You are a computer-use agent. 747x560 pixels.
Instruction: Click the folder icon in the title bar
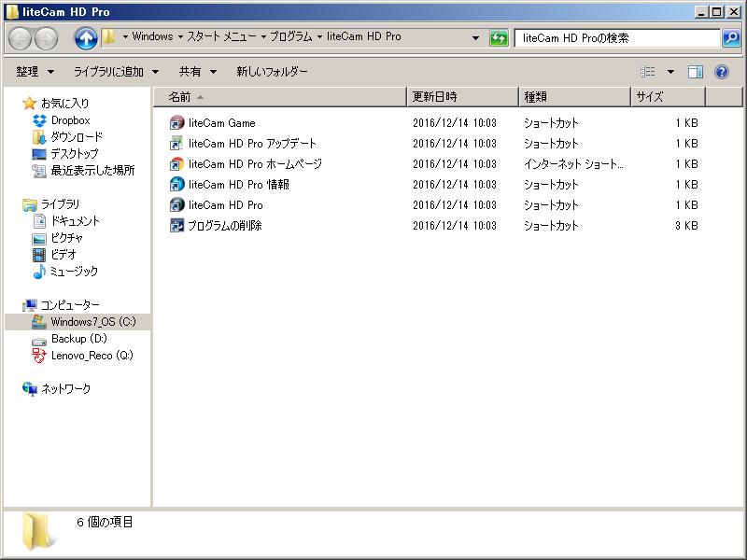click(11, 12)
